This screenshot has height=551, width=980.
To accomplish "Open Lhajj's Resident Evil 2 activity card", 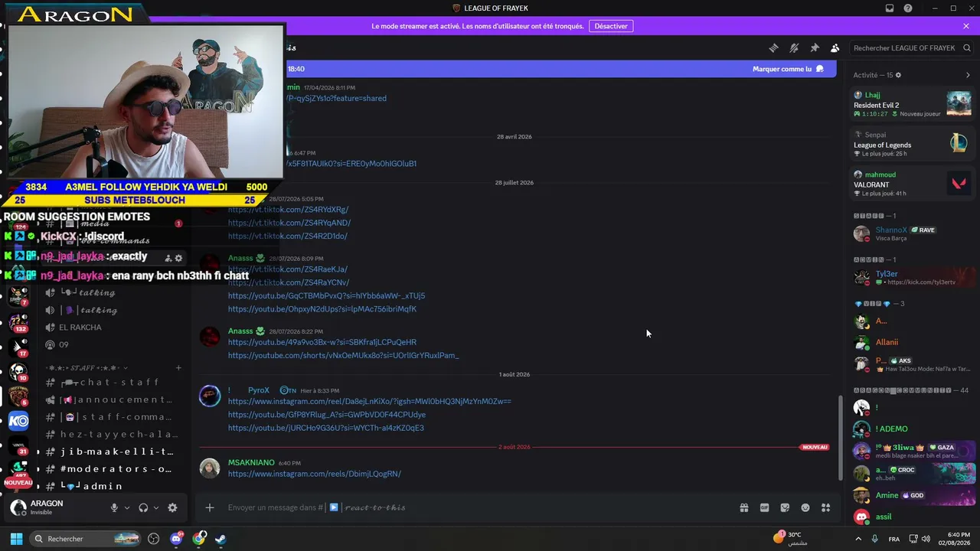I will point(913,103).
